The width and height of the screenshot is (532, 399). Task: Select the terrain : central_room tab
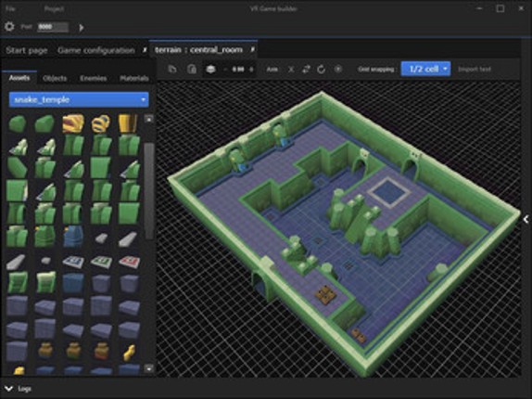pyautogui.click(x=199, y=50)
